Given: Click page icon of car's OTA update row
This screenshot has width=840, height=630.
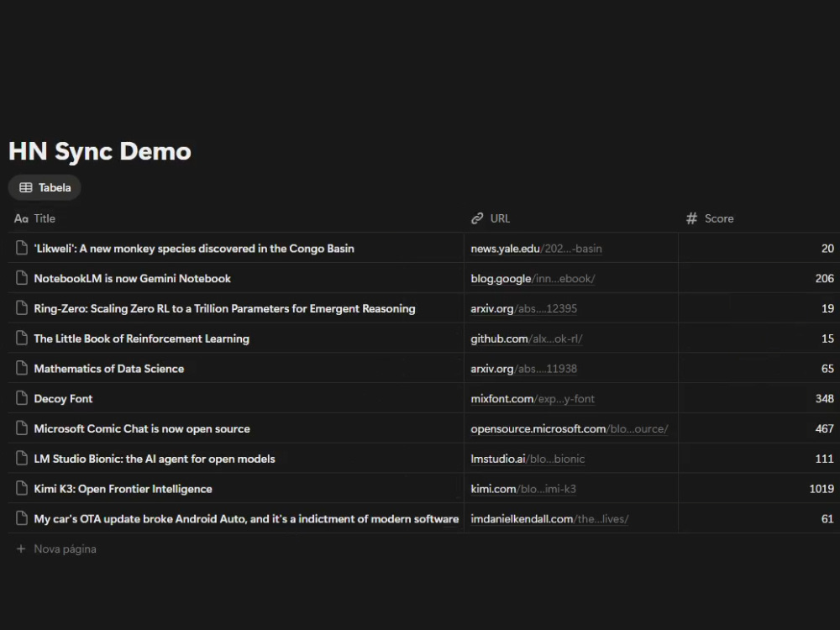Looking at the screenshot, I should coord(22,517).
